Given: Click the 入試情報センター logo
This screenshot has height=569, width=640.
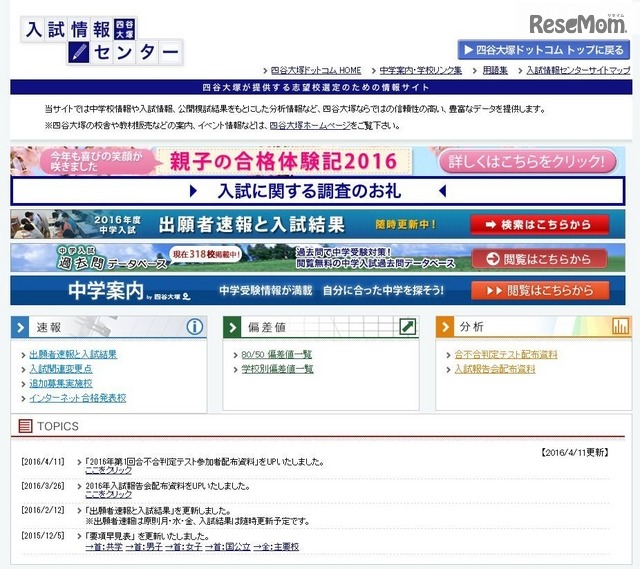Looking at the screenshot, I should pyautogui.click(x=102, y=41).
